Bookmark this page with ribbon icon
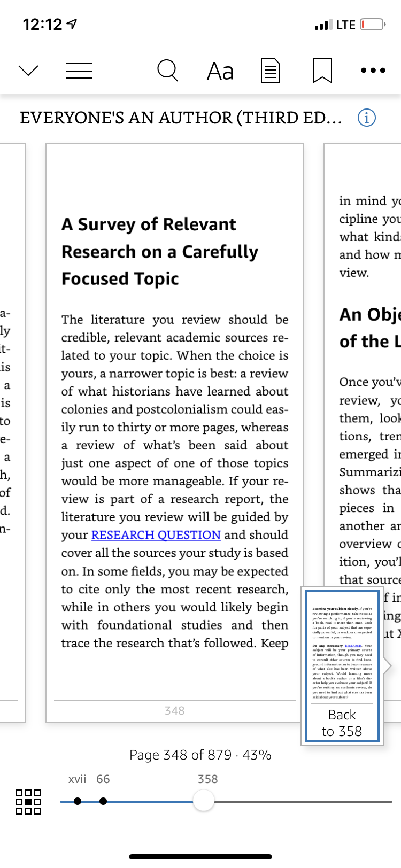Image resolution: width=401 pixels, height=868 pixels. coord(322,71)
